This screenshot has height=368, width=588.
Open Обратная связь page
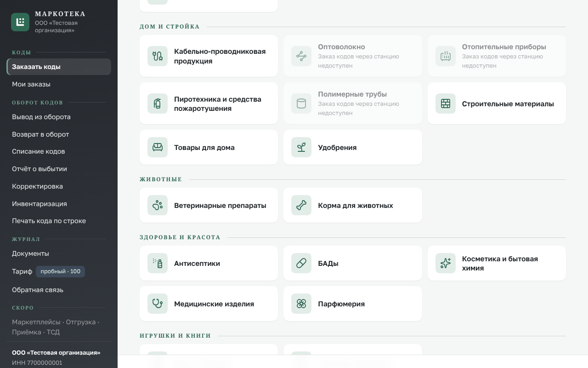point(59,290)
